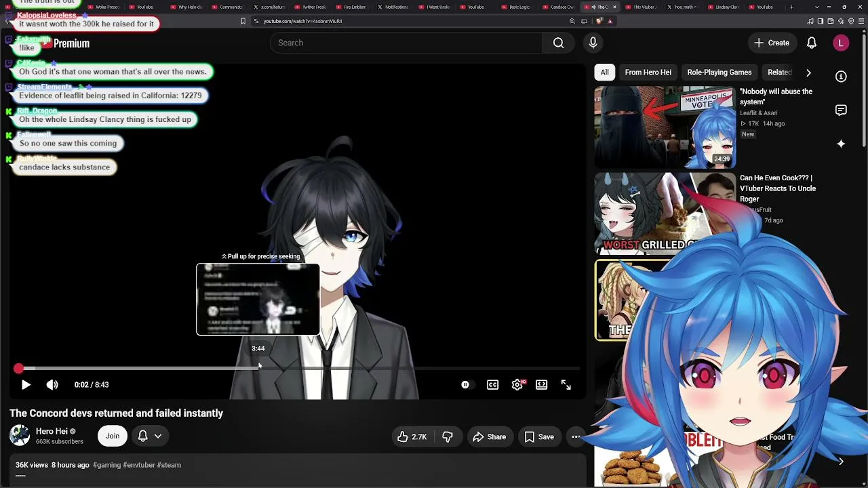
Task: Open the Create menu
Action: point(772,43)
